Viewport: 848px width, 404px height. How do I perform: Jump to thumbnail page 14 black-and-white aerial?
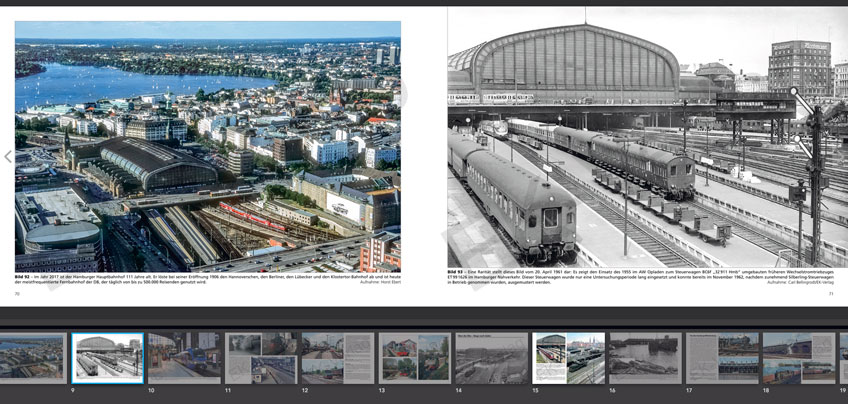click(x=492, y=358)
